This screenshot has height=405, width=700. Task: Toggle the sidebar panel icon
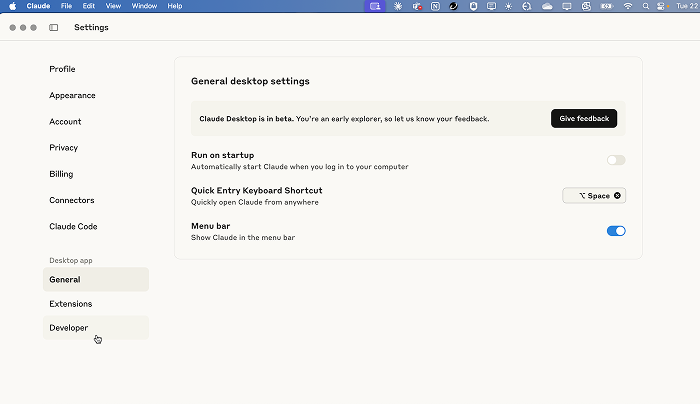point(54,28)
